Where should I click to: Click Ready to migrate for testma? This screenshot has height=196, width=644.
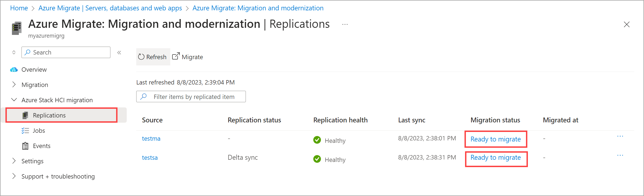496,139
